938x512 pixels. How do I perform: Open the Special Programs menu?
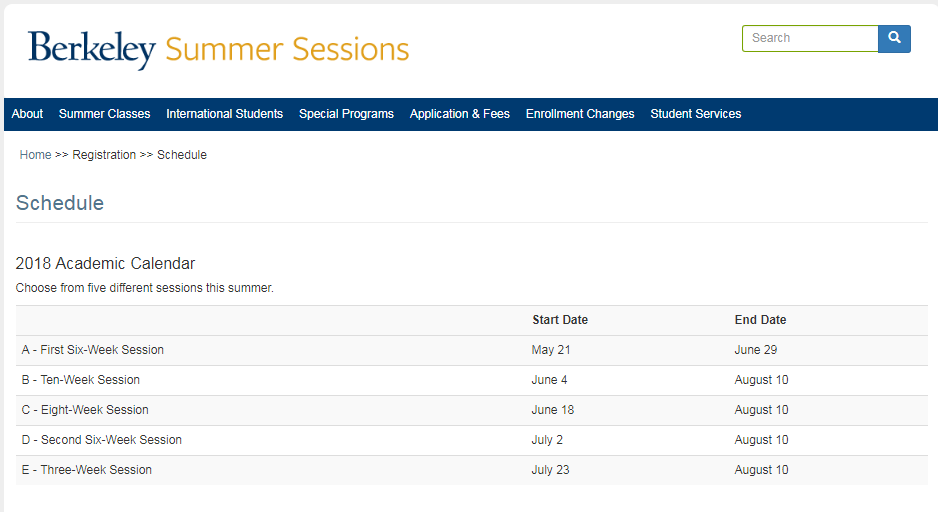coord(346,114)
